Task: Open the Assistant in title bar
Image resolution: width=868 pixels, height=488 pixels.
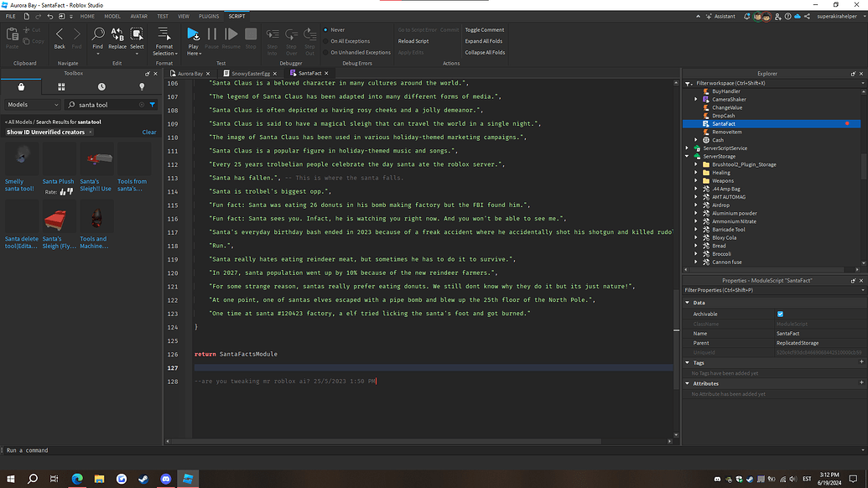Action: (x=720, y=17)
